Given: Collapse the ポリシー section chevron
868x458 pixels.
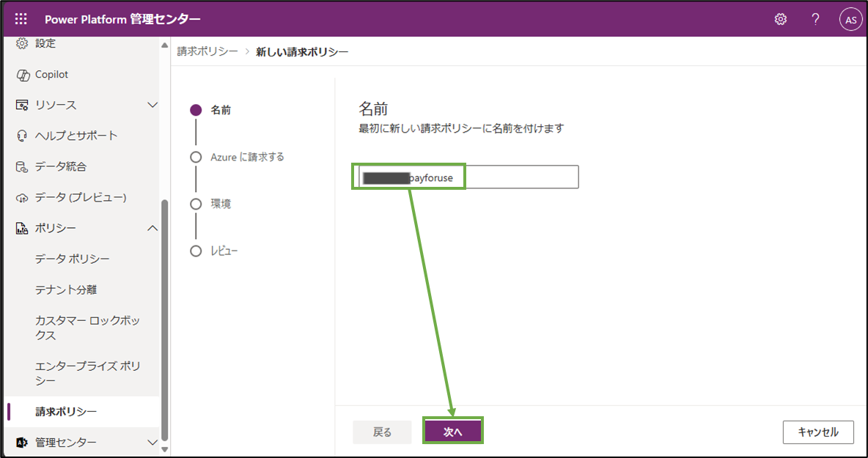Looking at the screenshot, I should [x=152, y=228].
